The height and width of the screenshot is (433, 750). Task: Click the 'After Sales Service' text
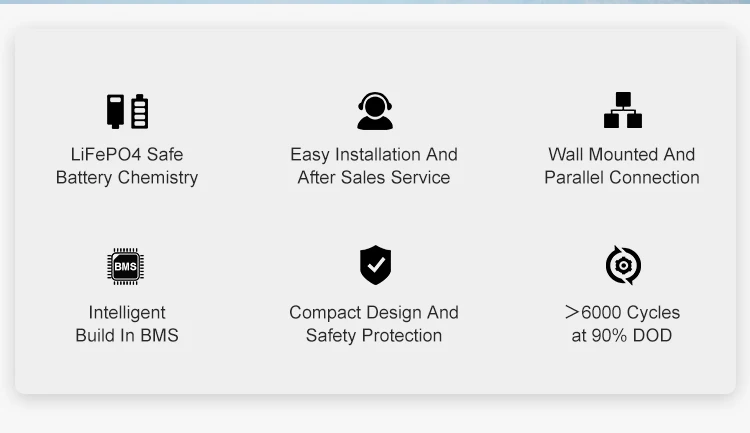pos(374,178)
